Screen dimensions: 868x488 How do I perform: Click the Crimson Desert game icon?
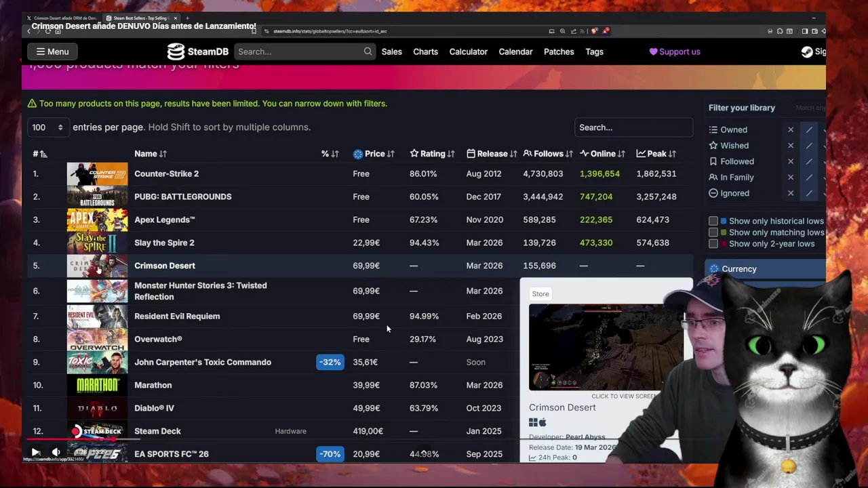97,266
